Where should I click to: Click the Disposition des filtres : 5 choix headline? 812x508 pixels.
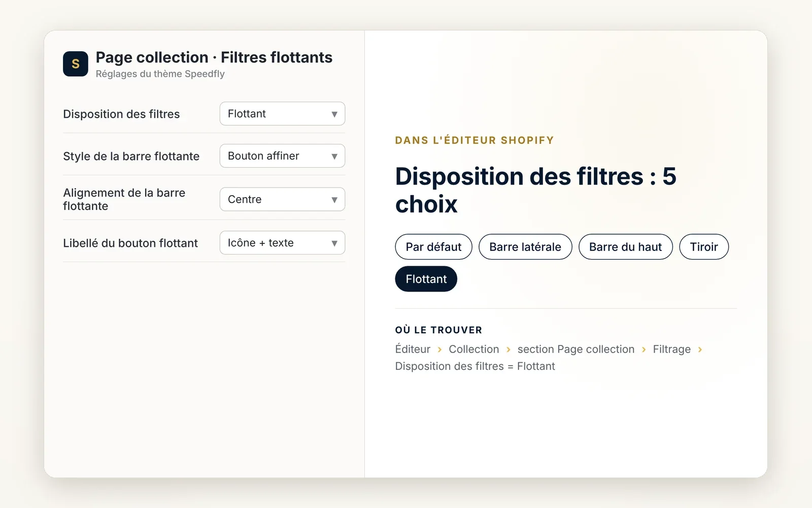pos(536,190)
